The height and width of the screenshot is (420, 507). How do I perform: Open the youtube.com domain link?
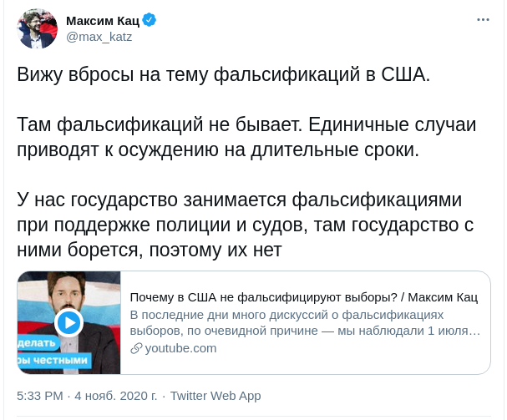[x=180, y=348]
